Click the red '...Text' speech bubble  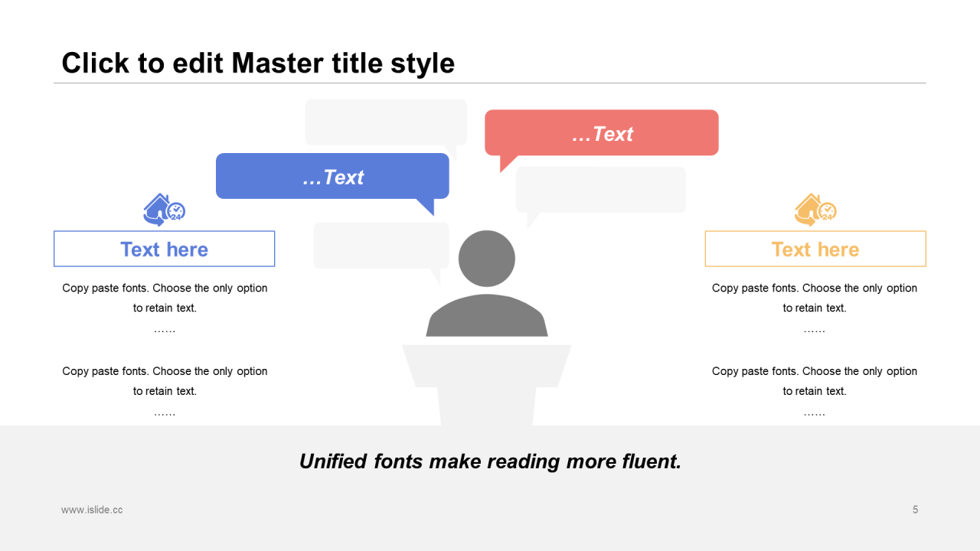coord(602,133)
